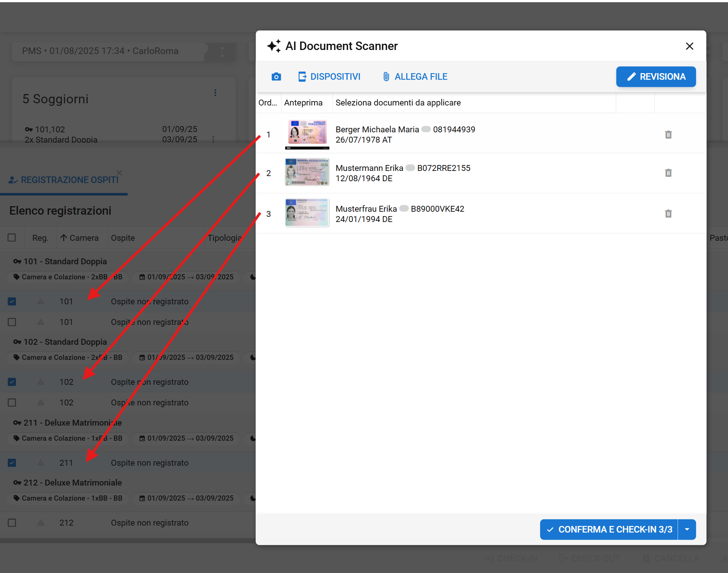The image size is (728, 573).
Task: Open the Registrazione Ospiti tab
Action: [x=64, y=180]
